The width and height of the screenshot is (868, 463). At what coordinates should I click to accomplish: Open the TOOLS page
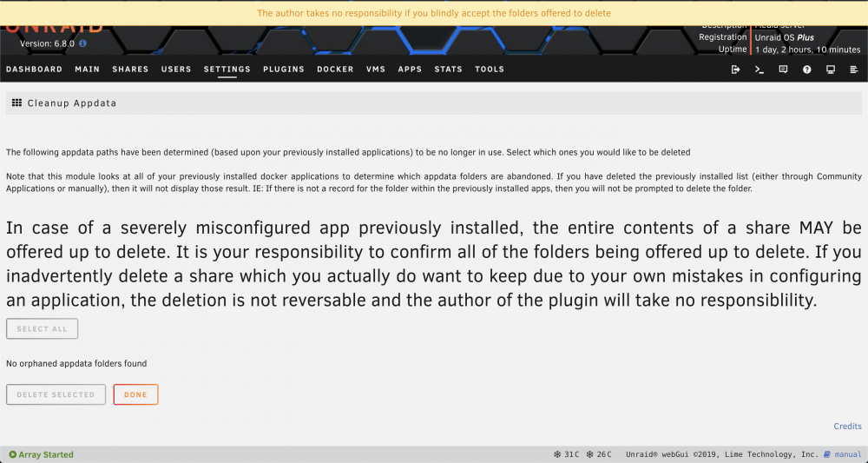point(490,69)
